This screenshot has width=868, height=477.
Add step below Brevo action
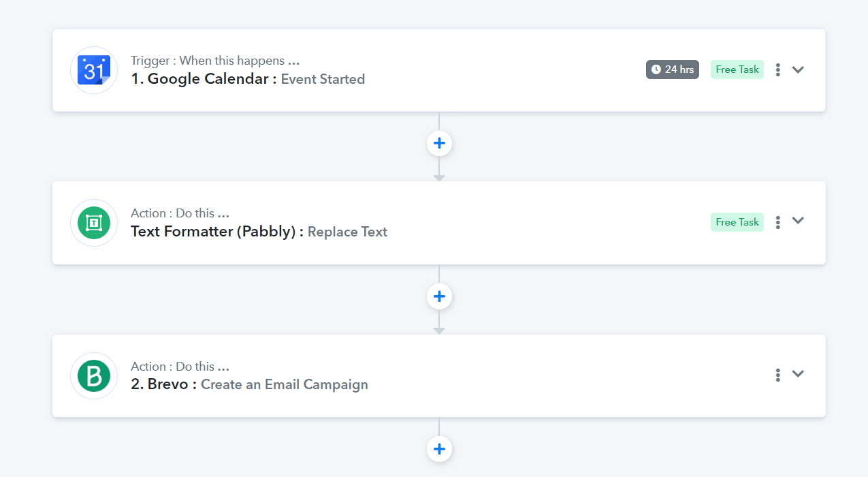439,449
